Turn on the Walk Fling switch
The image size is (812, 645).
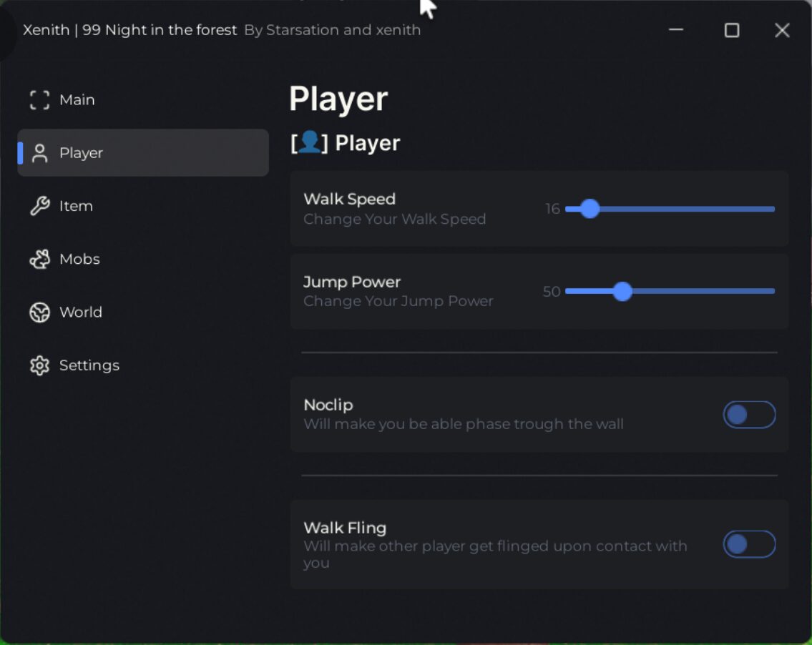tap(749, 544)
